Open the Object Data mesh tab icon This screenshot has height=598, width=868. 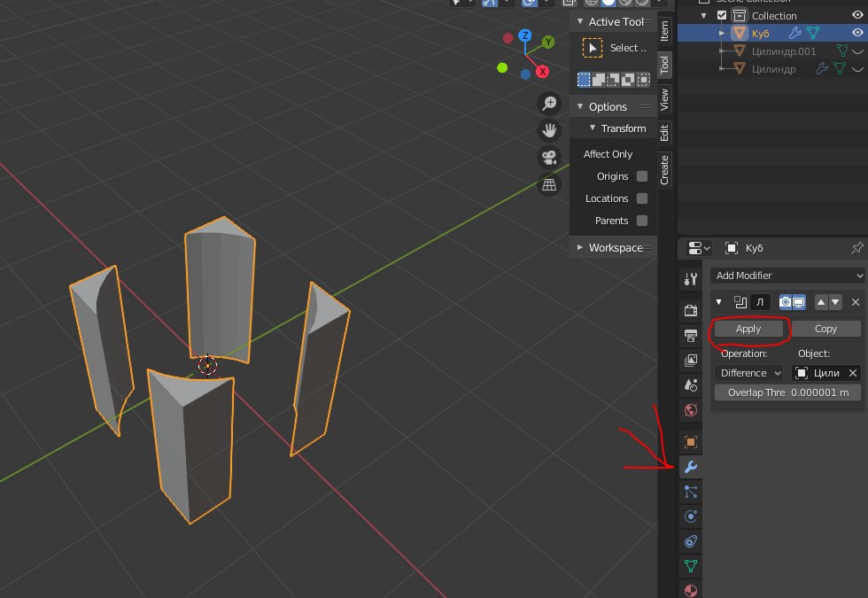690,566
